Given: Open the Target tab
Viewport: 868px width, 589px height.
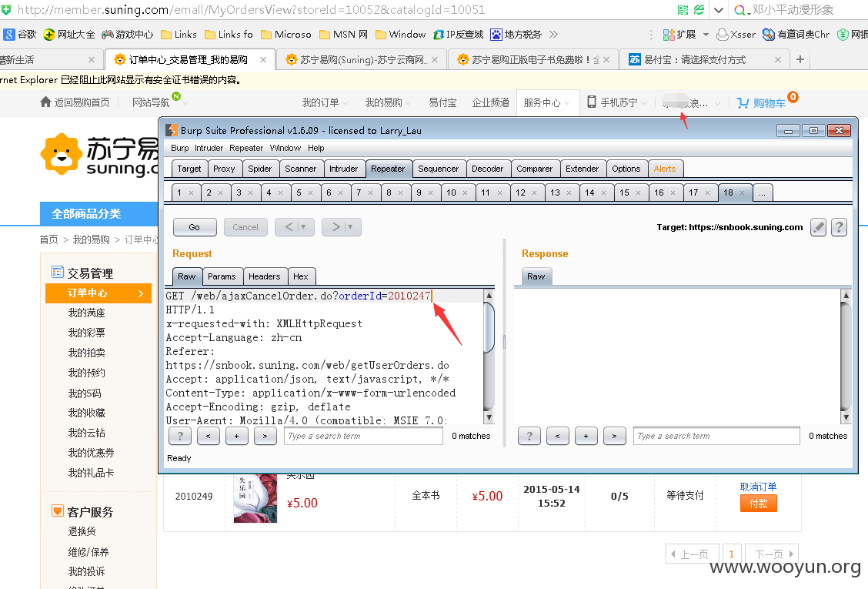Looking at the screenshot, I should pyautogui.click(x=189, y=169).
